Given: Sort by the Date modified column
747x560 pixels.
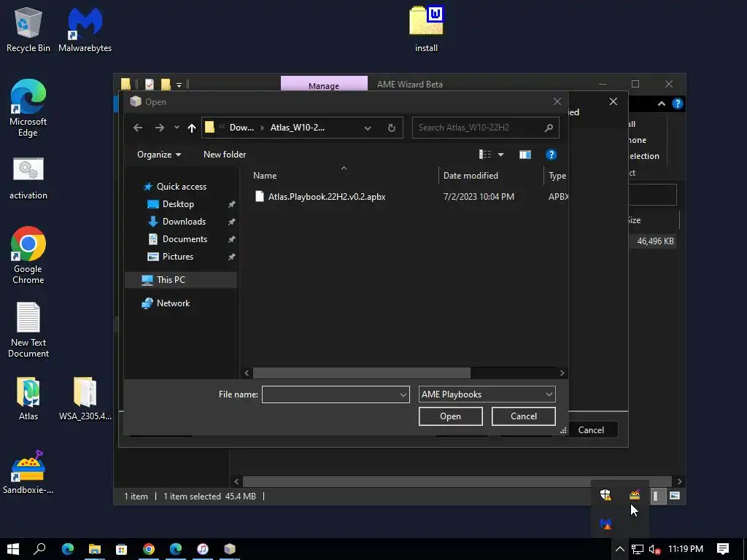Looking at the screenshot, I should 471,176.
